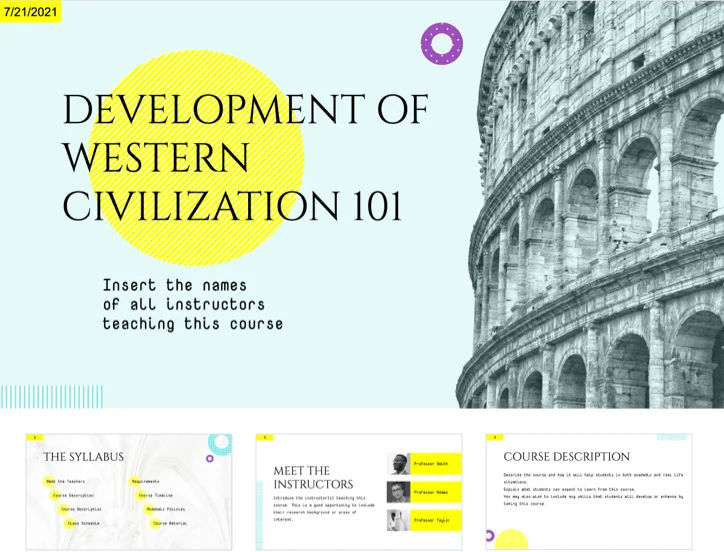The height and width of the screenshot is (552, 724).
Task: Click the "Describe the course" paragraph text
Action: click(593, 489)
